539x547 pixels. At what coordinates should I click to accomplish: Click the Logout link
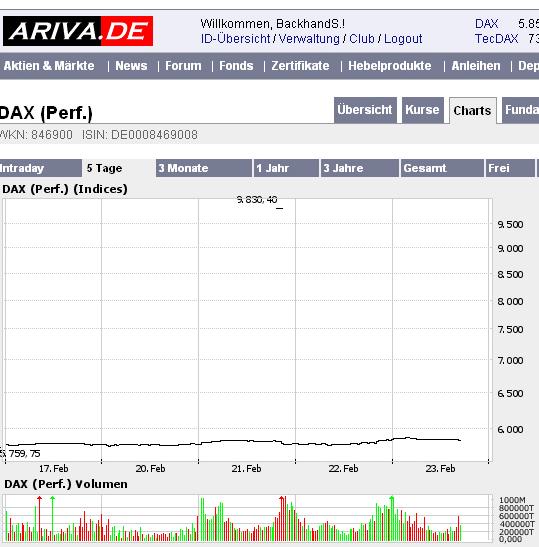click(403, 39)
